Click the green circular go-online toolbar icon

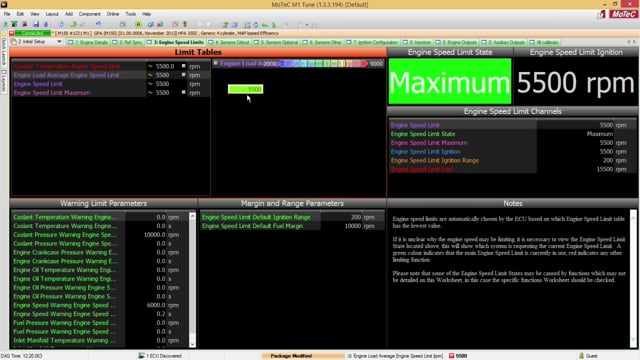(x=138, y=24)
